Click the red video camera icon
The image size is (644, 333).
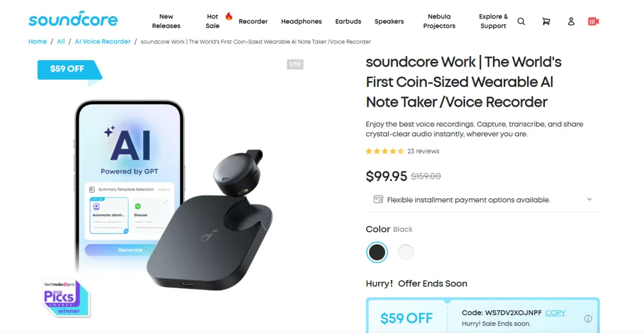pyautogui.click(x=593, y=21)
